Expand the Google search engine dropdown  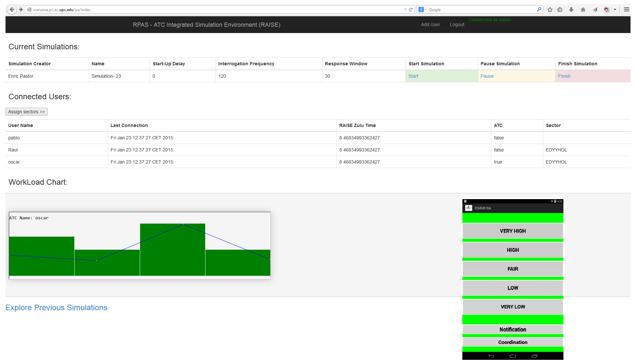426,10
